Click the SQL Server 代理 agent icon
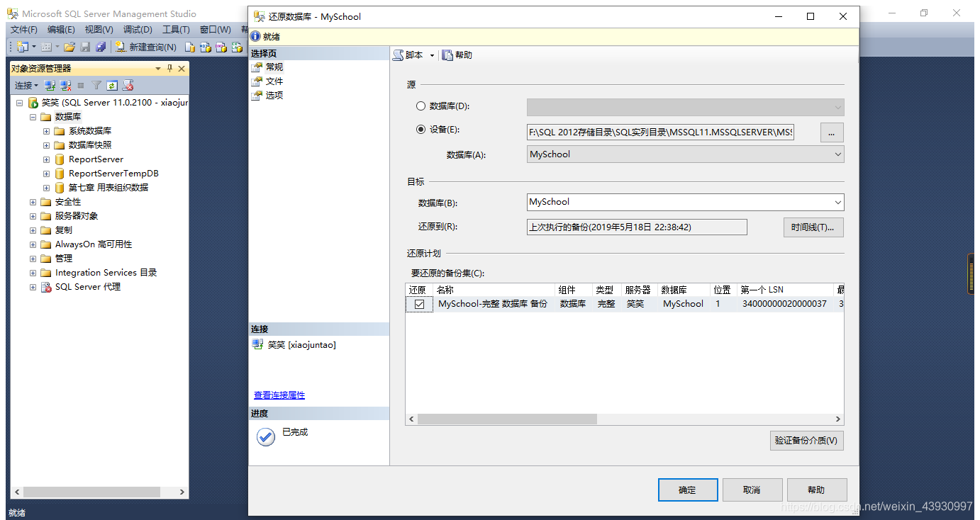Viewport: 980px width, 520px height. click(46, 287)
